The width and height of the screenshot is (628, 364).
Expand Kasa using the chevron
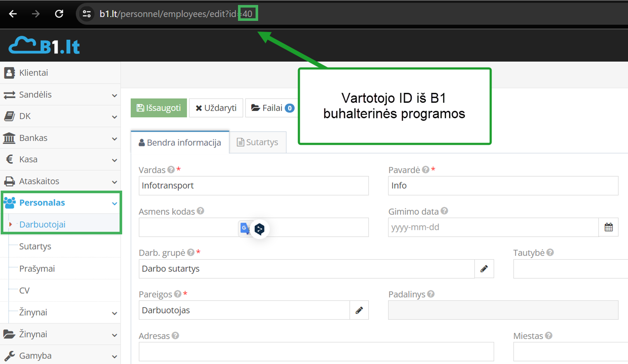(114, 160)
